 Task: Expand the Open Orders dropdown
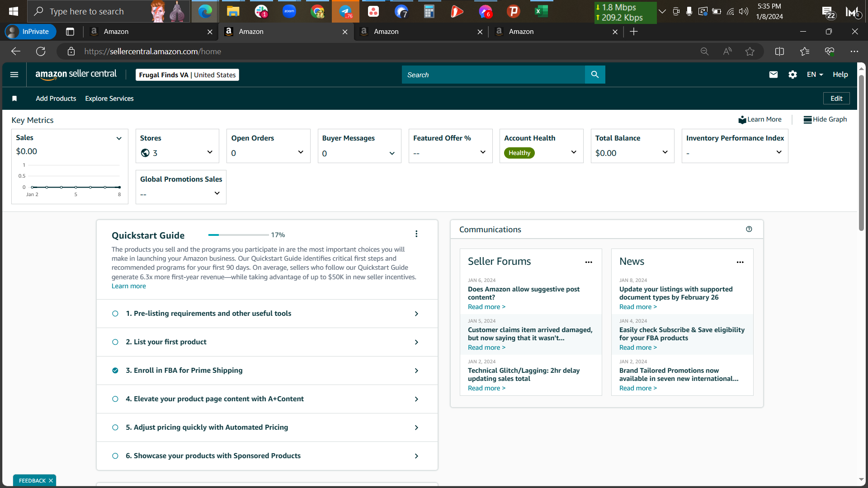[x=301, y=152]
